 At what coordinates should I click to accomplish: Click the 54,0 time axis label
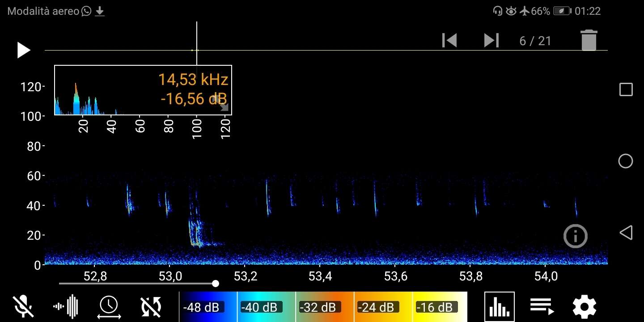(x=546, y=276)
